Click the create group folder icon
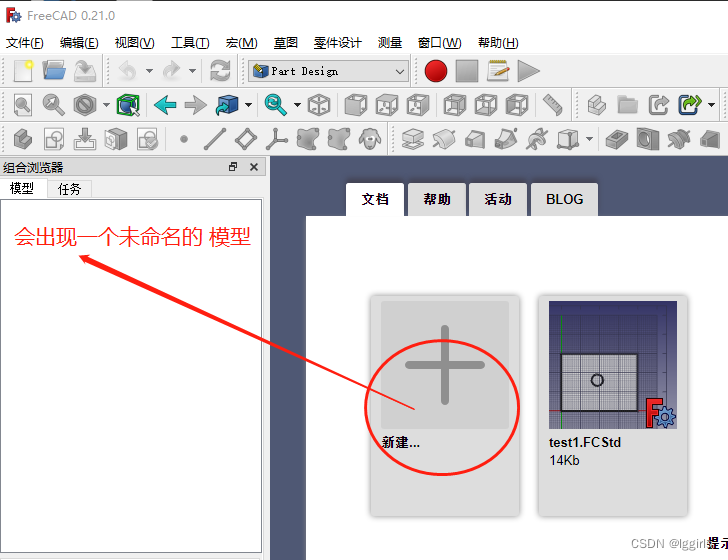Viewport: 728px width, 560px height. 628,105
